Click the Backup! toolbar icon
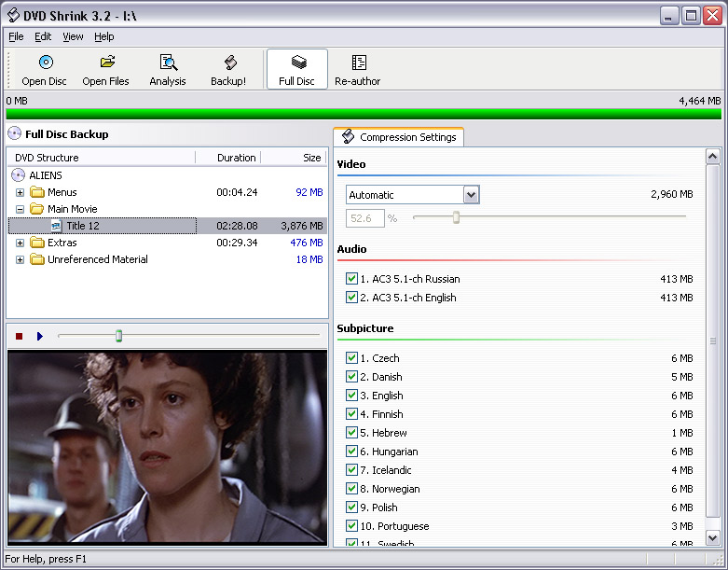The image size is (728, 570). coord(230,63)
